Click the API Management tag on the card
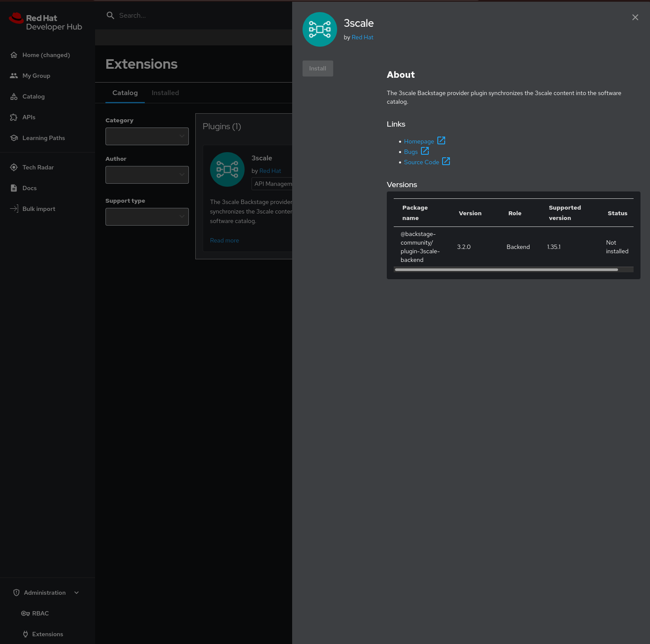 point(272,184)
